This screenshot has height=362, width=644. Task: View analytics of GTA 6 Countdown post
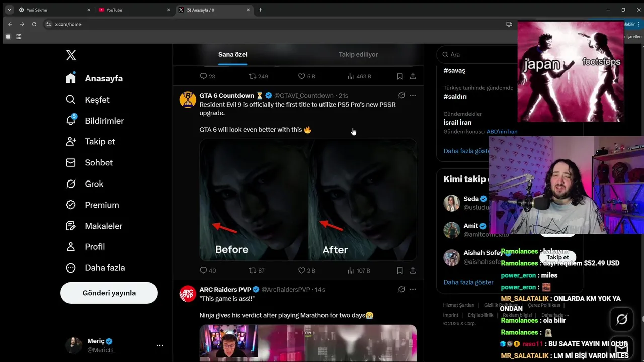(359, 270)
